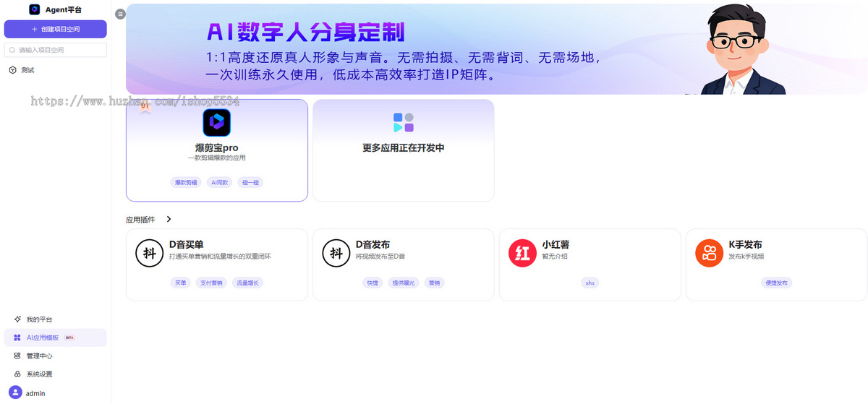Open the D音买单 plugin title
This screenshot has height=404, width=868.
(187, 245)
